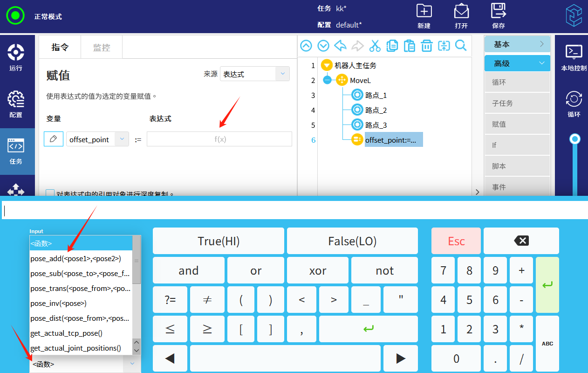Toggle the 循环 loop mode button
588x373 pixels.
click(x=574, y=104)
